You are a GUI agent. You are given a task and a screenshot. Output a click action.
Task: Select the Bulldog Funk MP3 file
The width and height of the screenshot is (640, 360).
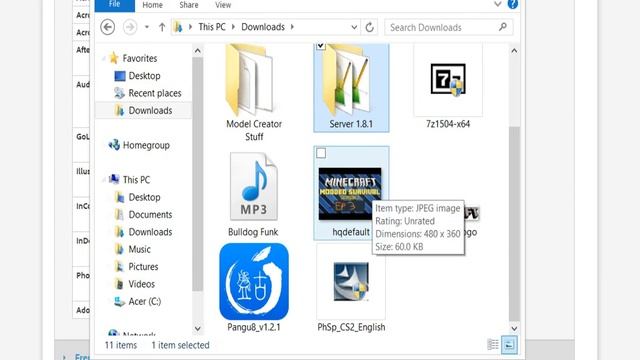pos(253,194)
